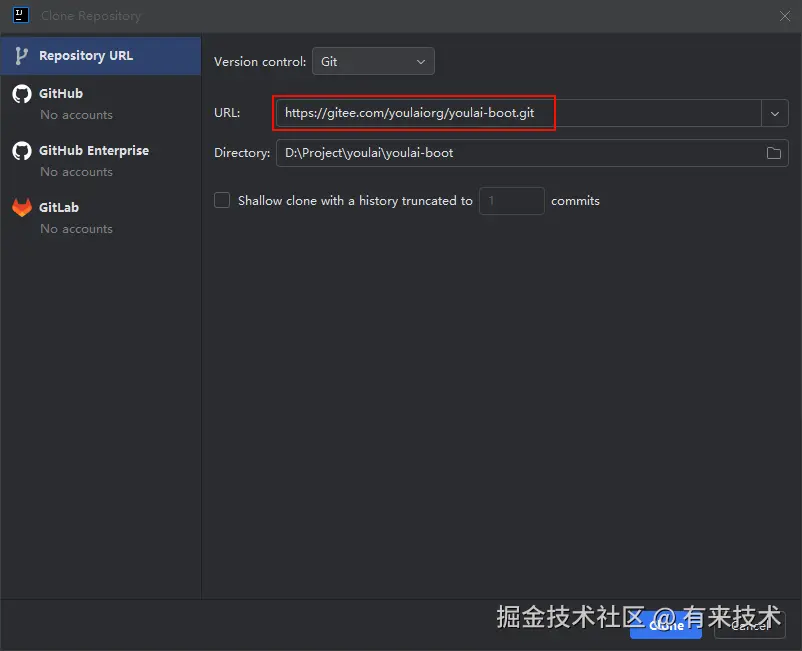The height and width of the screenshot is (651, 802).
Task: Click into the URL input field
Action: [519, 113]
